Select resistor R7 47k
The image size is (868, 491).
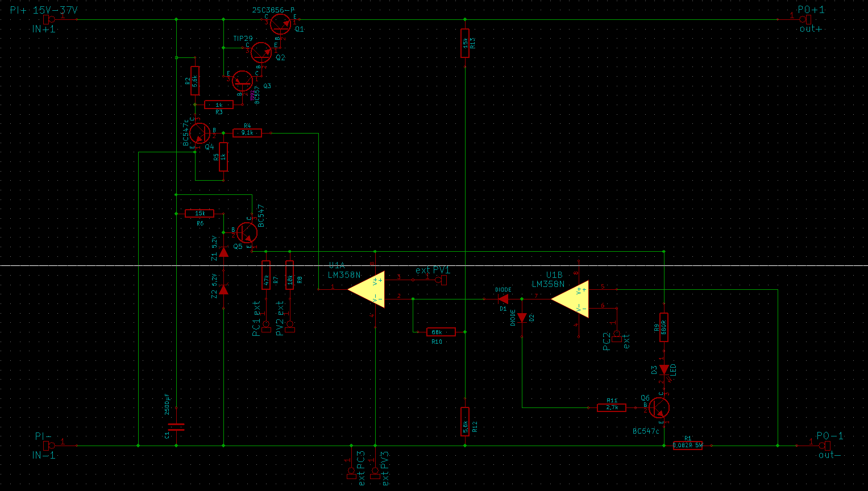pos(266,275)
